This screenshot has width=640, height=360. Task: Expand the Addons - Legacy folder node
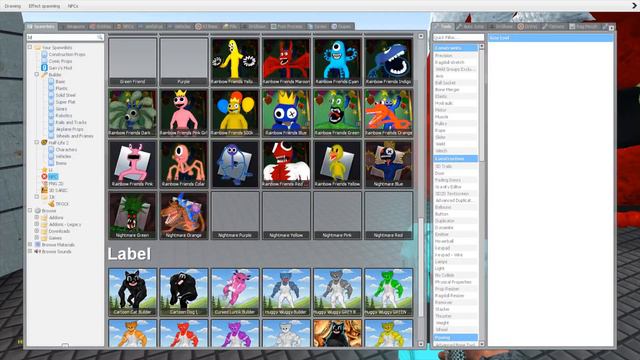37,224
